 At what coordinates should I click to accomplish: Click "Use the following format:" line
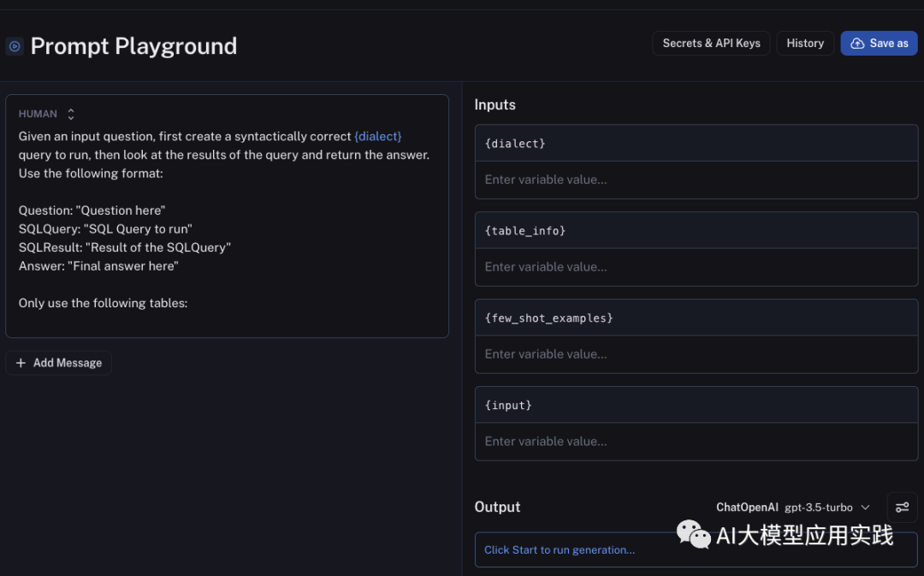tap(91, 174)
